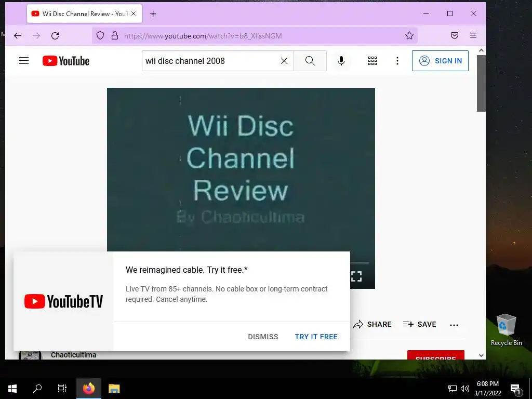532x399 pixels.
Task: Choose TRY IT FREE for YouTube TV
Action: point(316,337)
